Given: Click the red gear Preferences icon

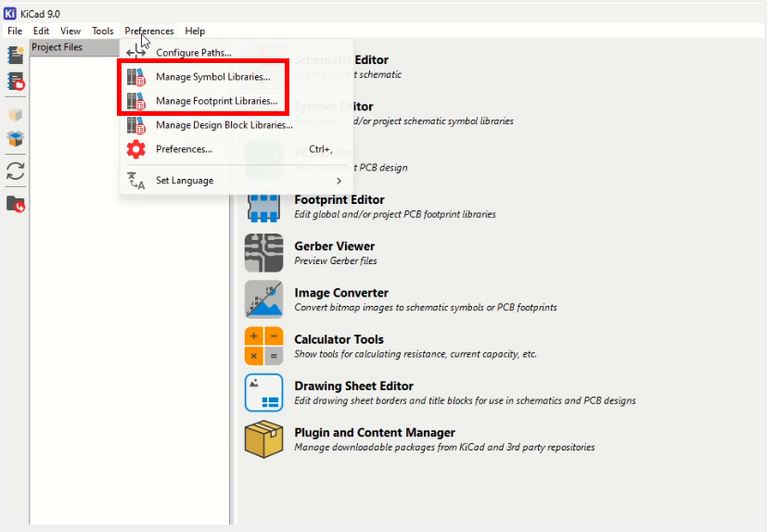Looking at the screenshot, I should [x=136, y=149].
